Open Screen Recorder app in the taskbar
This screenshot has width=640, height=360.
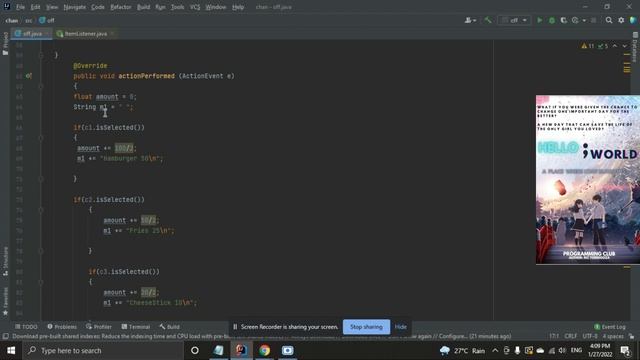(x=287, y=351)
